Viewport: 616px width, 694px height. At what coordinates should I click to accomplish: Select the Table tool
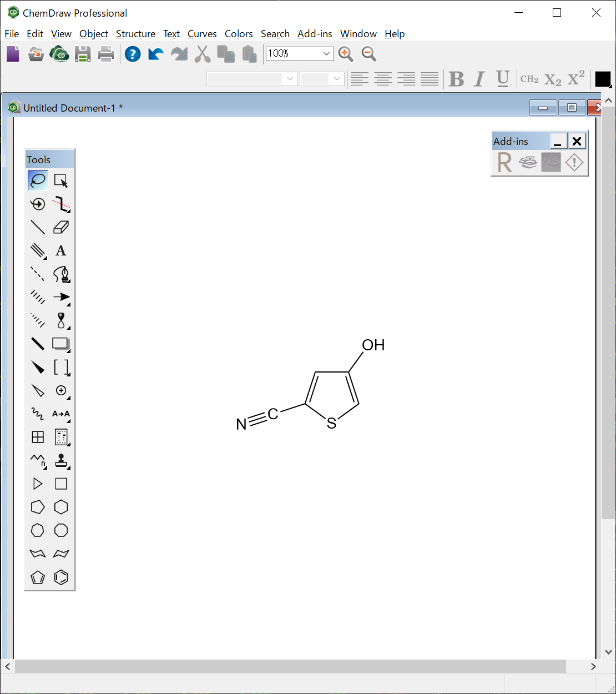37,437
